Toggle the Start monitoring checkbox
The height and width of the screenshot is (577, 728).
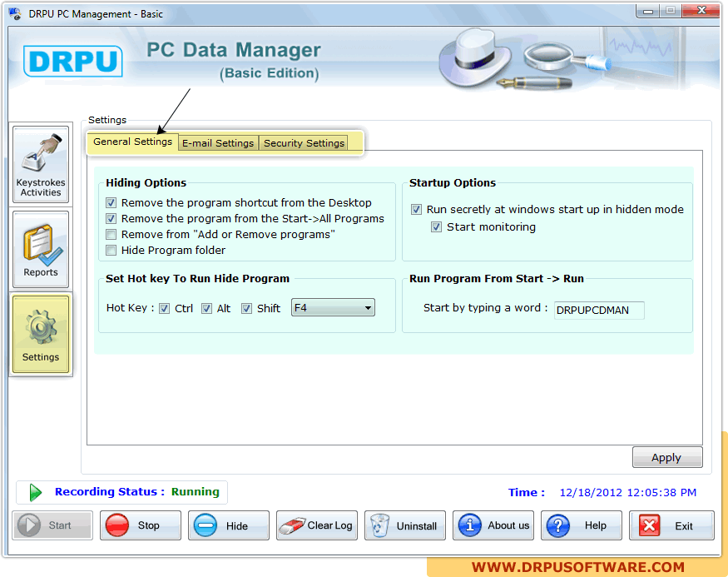[x=437, y=227]
